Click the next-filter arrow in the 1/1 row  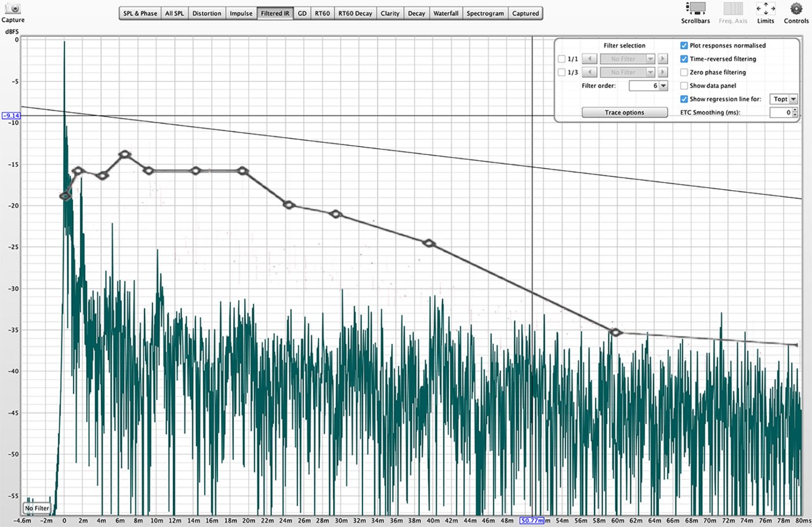coord(662,59)
